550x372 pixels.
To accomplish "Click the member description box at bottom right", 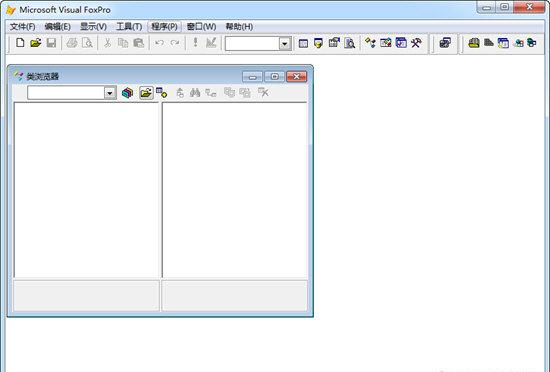I will click(x=235, y=296).
